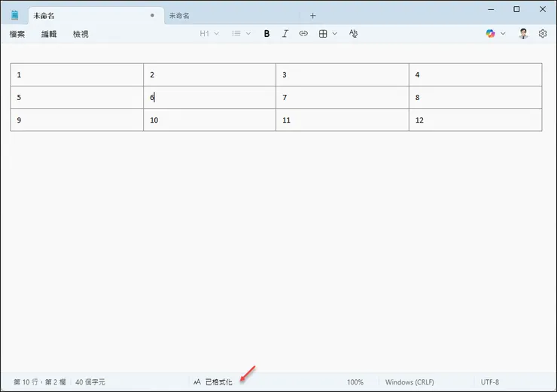Expand the list style dropdown arrow

pos(248,34)
